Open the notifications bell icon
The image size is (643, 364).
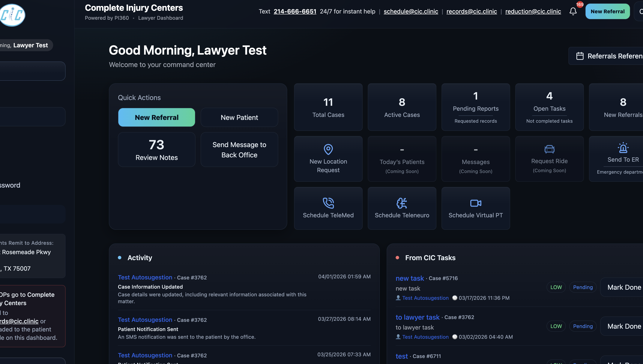pyautogui.click(x=573, y=11)
